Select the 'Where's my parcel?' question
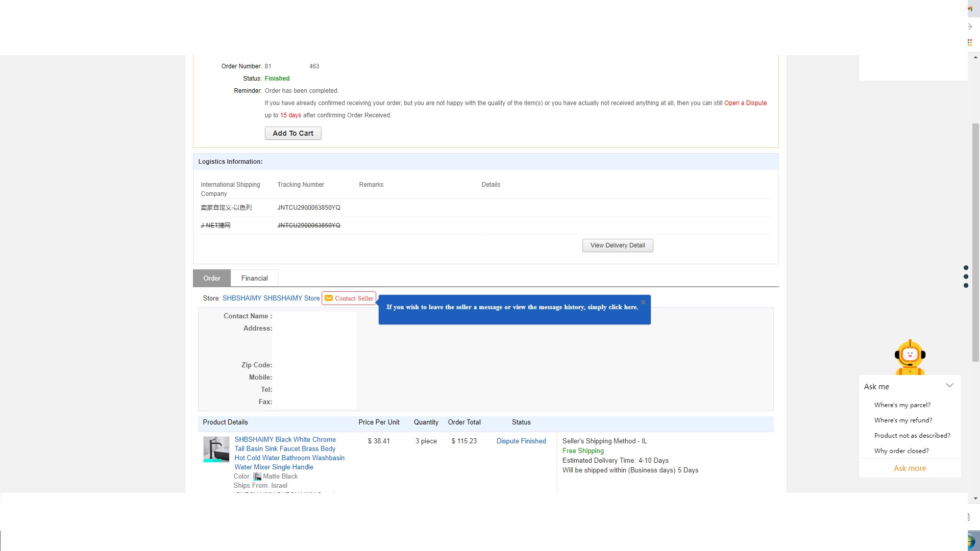Image resolution: width=980 pixels, height=551 pixels. coord(902,405)
